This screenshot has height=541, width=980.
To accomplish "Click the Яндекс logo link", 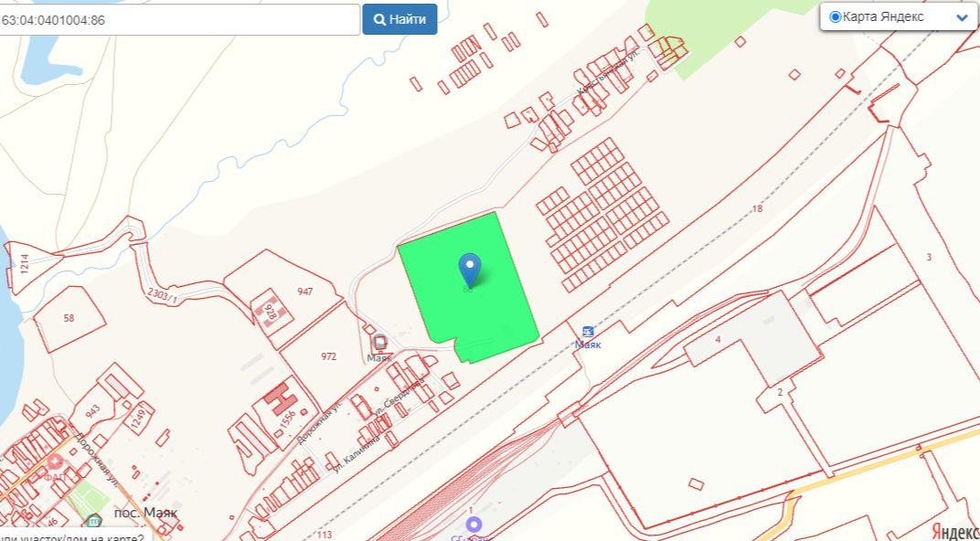I will coord(955,531).
